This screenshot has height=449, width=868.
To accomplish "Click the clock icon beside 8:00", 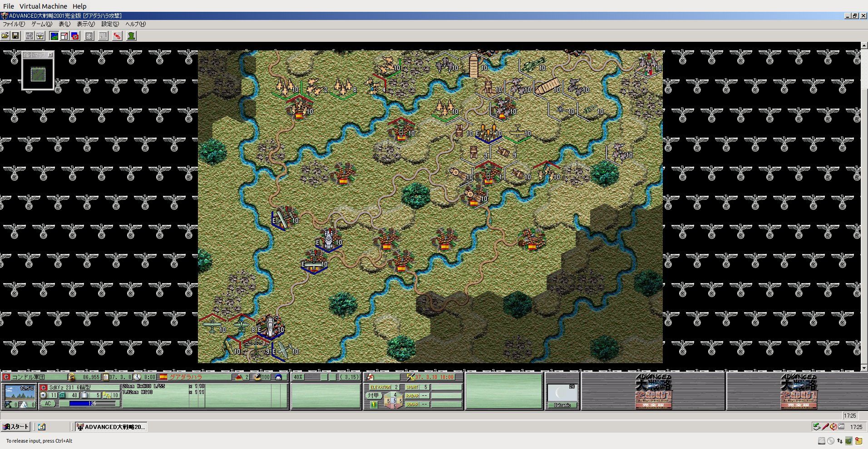I will click(x=137, y=377).
